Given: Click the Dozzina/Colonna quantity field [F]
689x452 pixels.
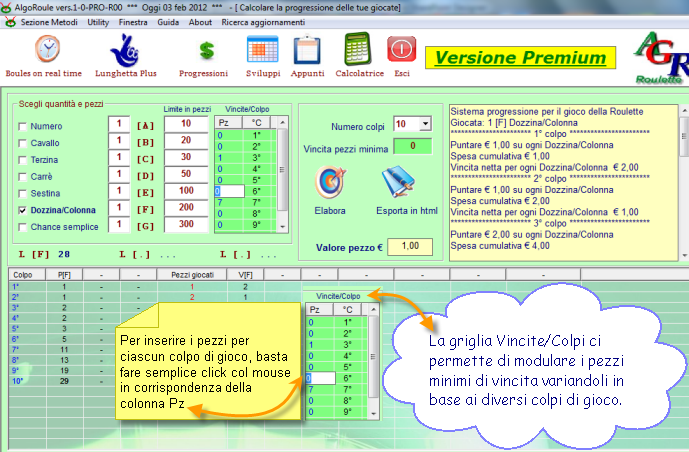Looking at the screenshot, I should point(119,207).
